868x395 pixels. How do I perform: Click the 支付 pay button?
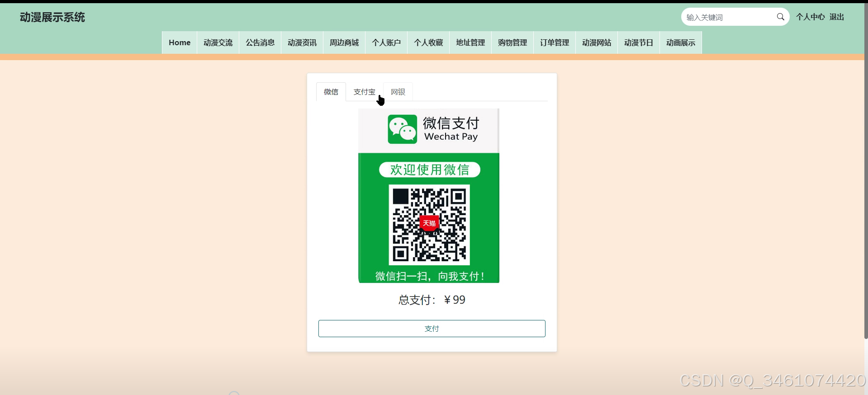pos(432,329)
